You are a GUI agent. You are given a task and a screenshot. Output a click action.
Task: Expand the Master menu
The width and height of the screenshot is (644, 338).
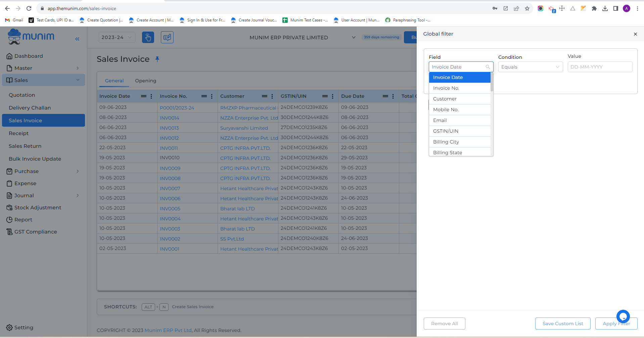click(43, 68)
